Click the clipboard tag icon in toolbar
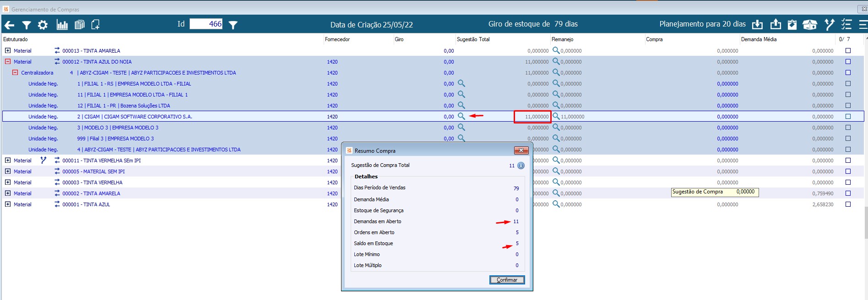This screenshot has height=300, width=868. (x=792, y=24)
